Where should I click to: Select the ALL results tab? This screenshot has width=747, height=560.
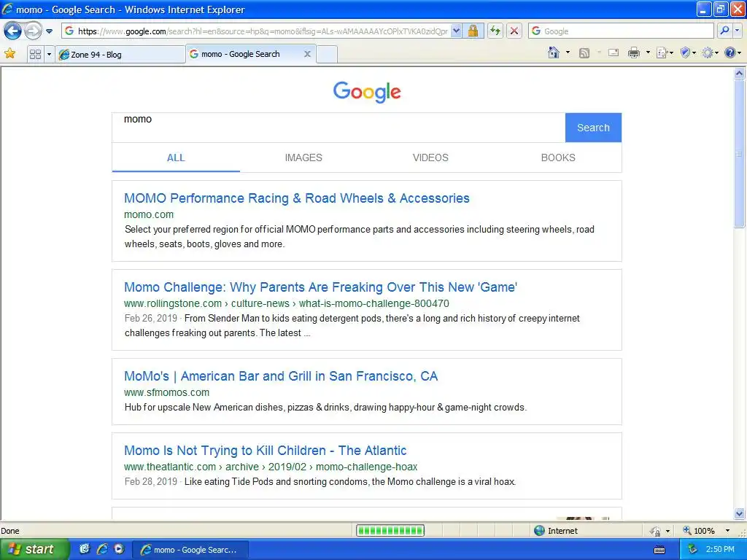[176, 157]
